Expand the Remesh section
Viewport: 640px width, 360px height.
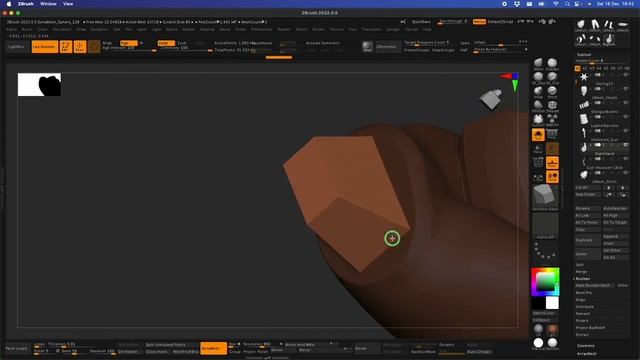(583, 314)
